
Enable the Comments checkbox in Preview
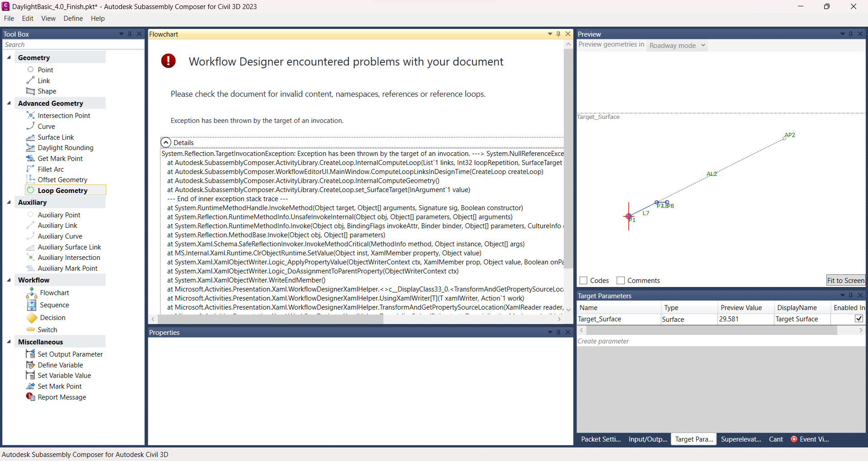pyautogui.click(x=621, y=281)
